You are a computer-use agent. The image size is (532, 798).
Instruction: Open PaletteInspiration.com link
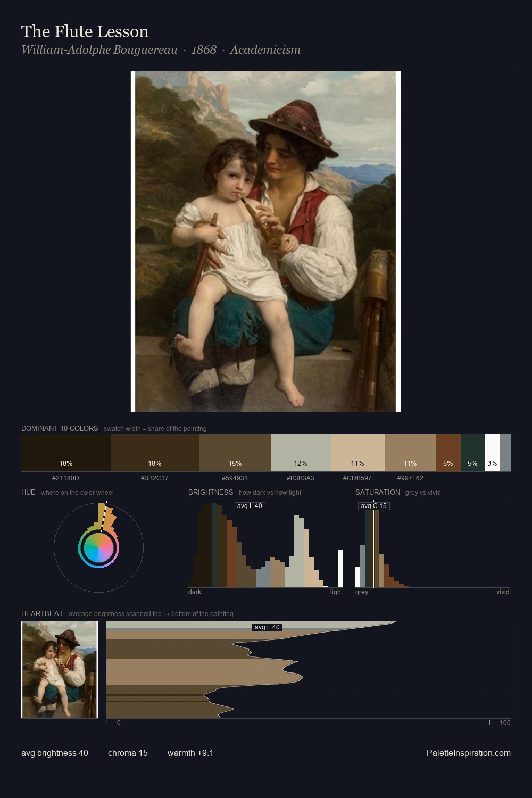469,753
